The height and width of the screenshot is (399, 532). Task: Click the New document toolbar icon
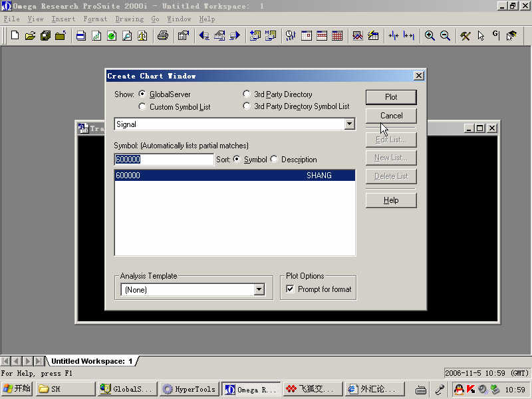15,36
